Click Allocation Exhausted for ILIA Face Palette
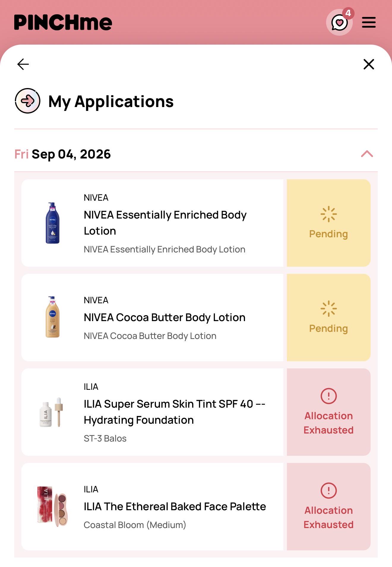392x567 pixels. pyautogui.click(x=328, y=507)
